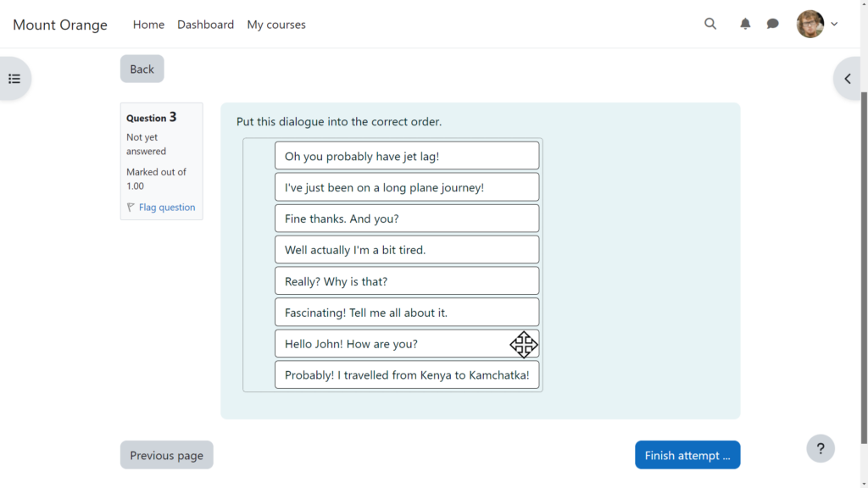This screenshot has width=868, height=488.
Task: Click the Finish attempt button
Action: tap(687, 455)
